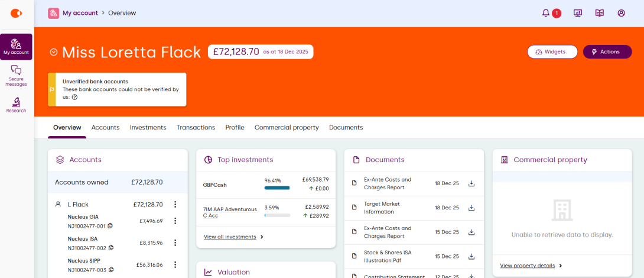Download the Stock & Shares ISA Illustration
The width and height of the screenshot is (644, 278).
[x=471, y=256]
